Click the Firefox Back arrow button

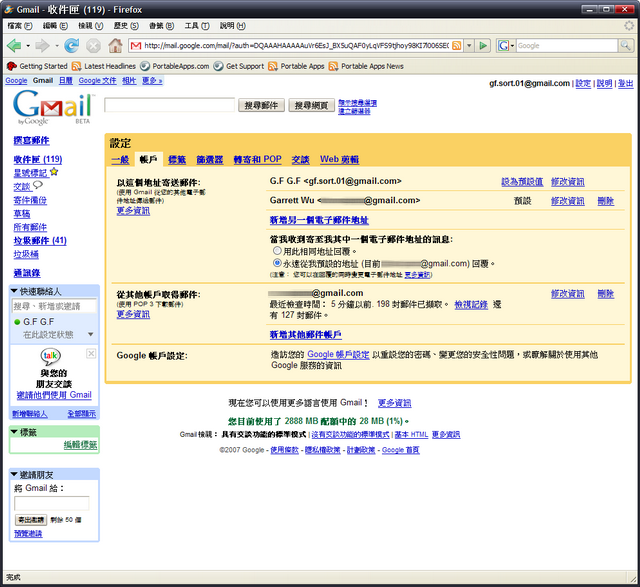(14, 46)
